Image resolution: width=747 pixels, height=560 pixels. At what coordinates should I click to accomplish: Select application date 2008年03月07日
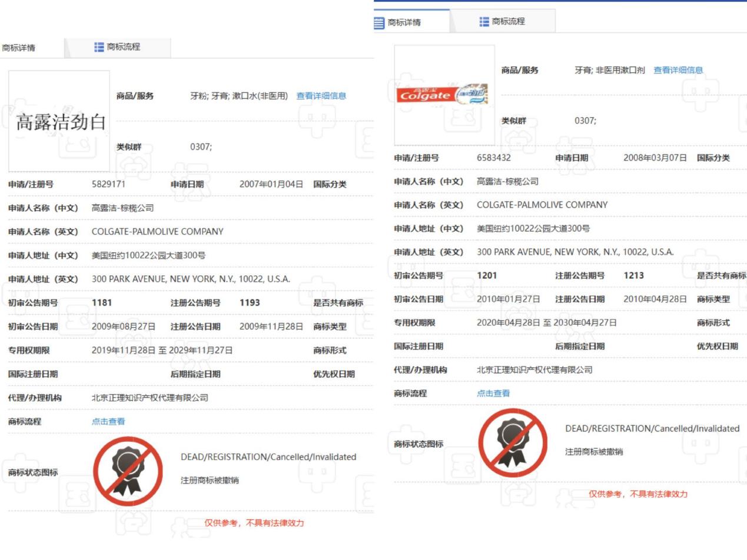pyautogui.click(x=655, y=158)
